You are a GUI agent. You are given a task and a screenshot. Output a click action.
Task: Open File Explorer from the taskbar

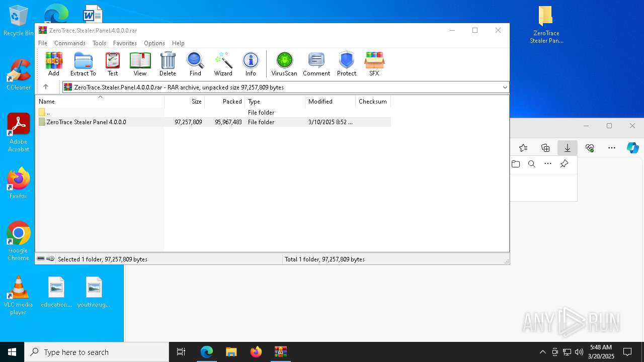(231, 352)
